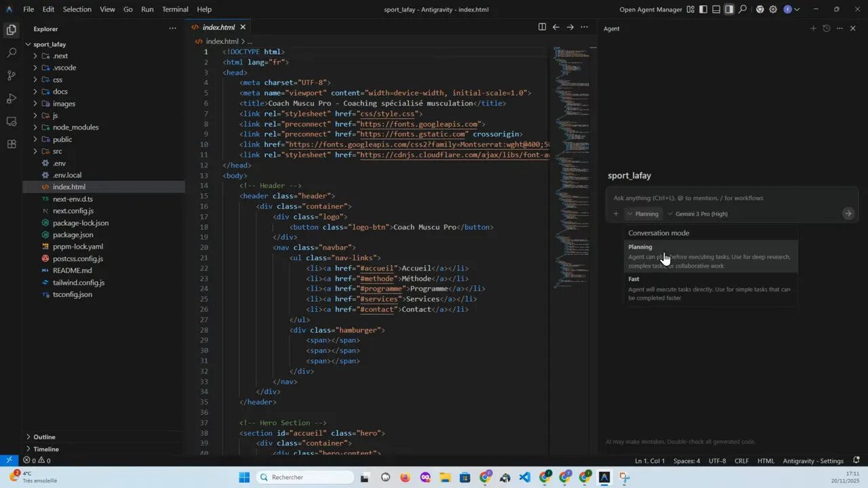Start a new conversation with the plus icon in Agent panel
868x488 pixels.
813,28
